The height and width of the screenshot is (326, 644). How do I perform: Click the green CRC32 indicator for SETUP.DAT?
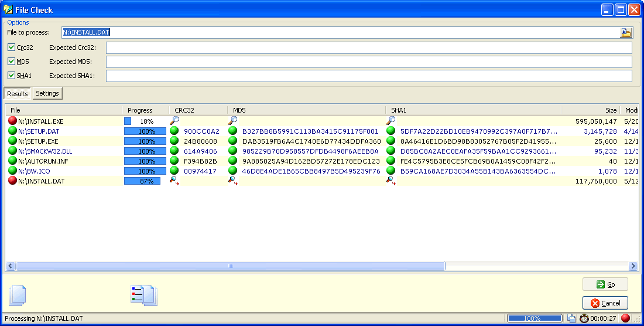click(x=174, y=131)
